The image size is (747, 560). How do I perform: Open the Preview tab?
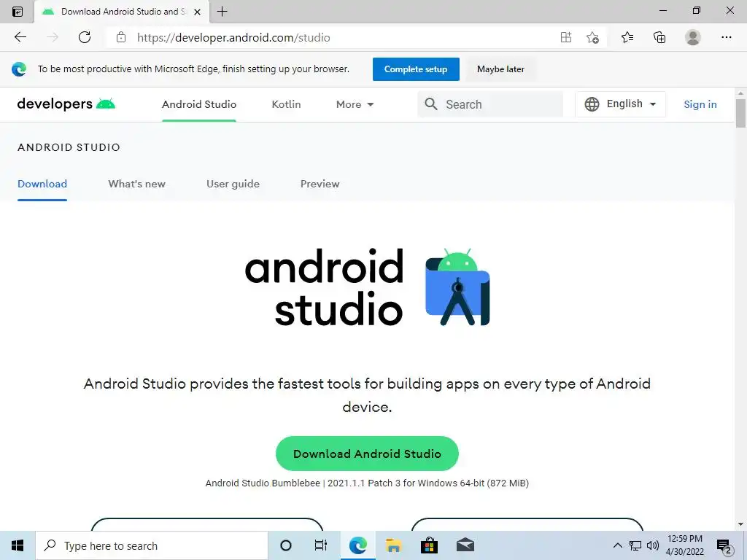tap(320, 184)
